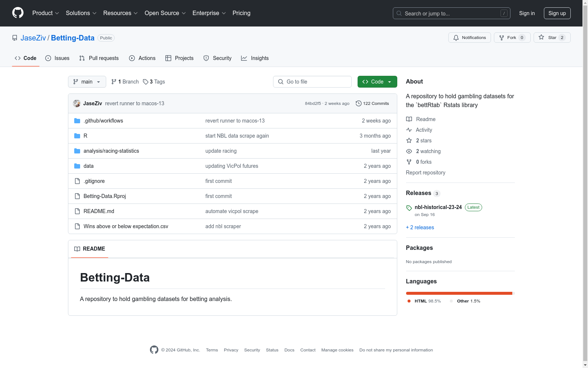588x368 pixels.
Task: Click the page vertical scrollbar
Action: tap(585, 184)
